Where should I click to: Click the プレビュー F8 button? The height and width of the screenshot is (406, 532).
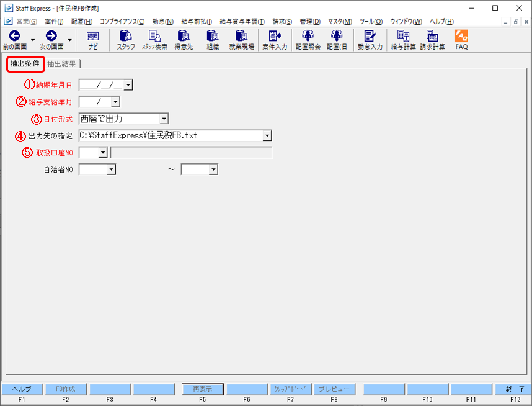(334, 389)
